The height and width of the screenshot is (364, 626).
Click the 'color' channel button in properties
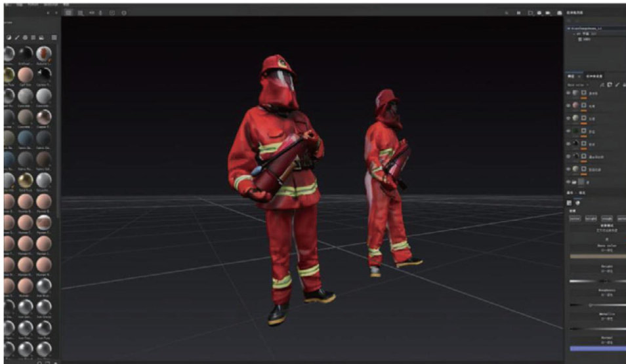point(575,219)
